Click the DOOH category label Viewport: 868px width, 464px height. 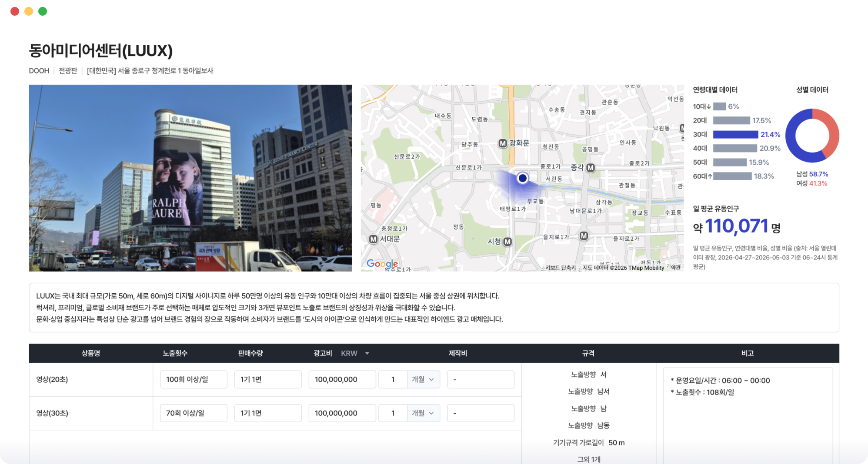[x=39, y=71]
